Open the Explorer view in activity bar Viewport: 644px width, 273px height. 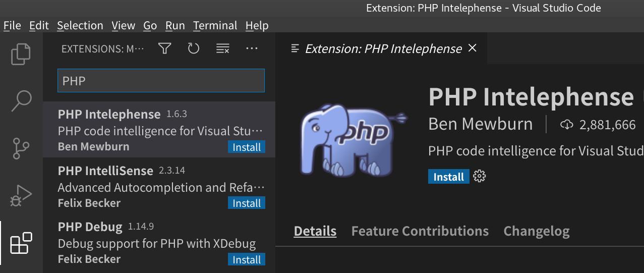pos(21,53)
